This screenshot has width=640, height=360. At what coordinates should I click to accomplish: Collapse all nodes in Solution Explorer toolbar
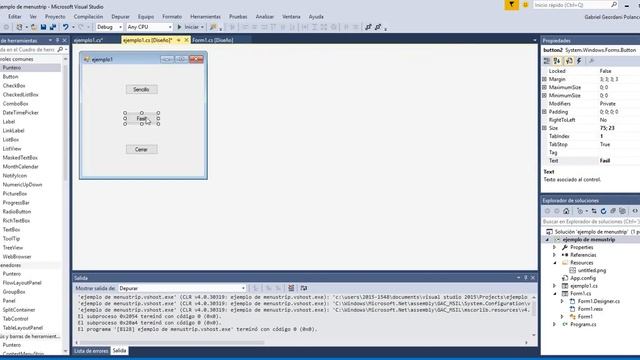coord(613,211)
